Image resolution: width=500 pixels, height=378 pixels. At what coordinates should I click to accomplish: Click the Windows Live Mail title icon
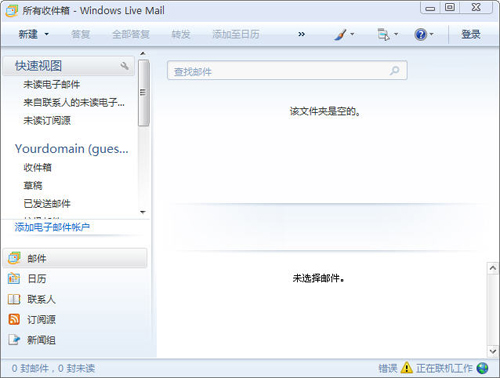pyautogui.click(x=12, y=11)
